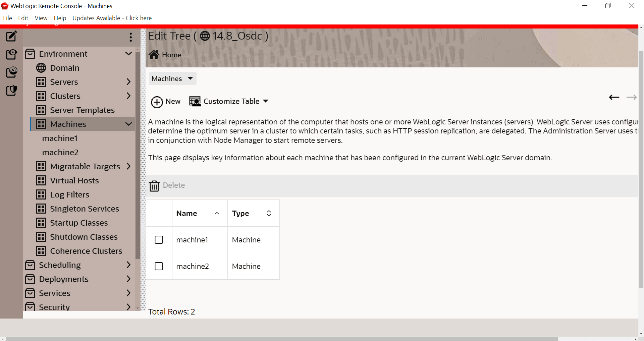644x341 pixels.
Task: Tick the checkbox for machine1 row
Action: point(159,240)
